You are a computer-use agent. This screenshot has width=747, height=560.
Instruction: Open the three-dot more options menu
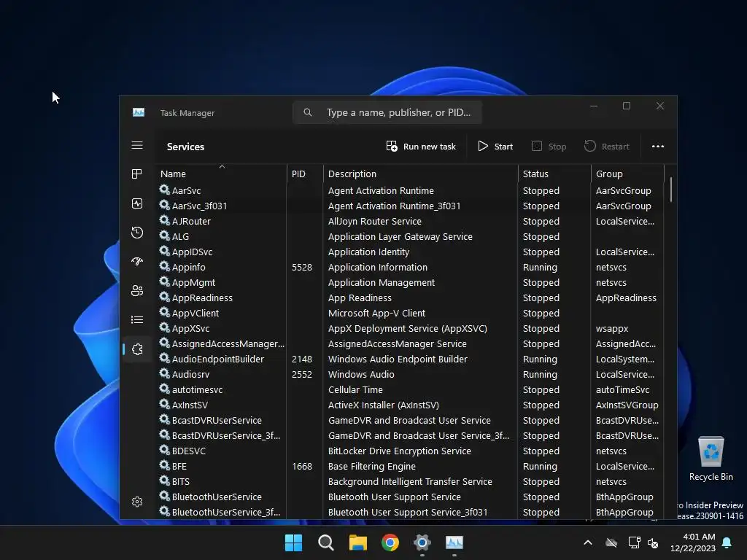tap(658, 146)
